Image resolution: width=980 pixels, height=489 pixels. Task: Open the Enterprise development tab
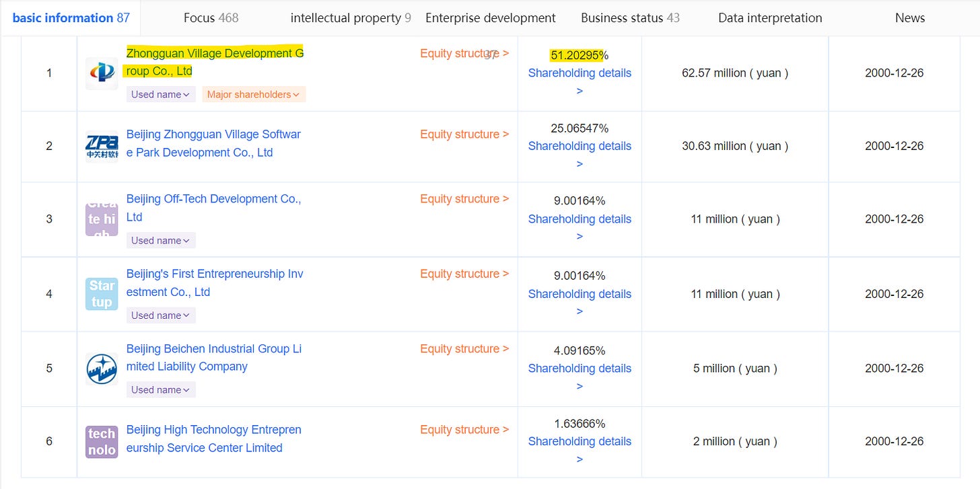click(x=491, y=18)
